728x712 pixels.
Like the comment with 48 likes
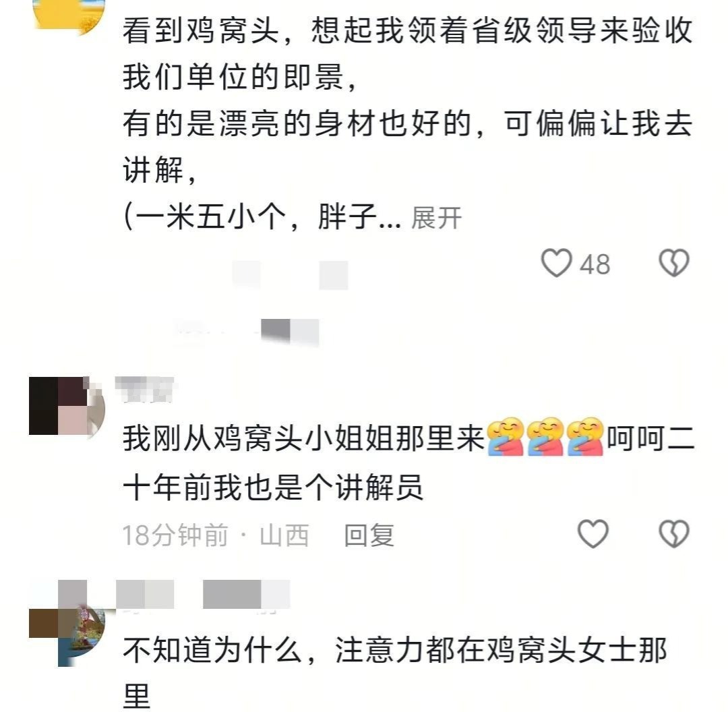pos(556,264)
